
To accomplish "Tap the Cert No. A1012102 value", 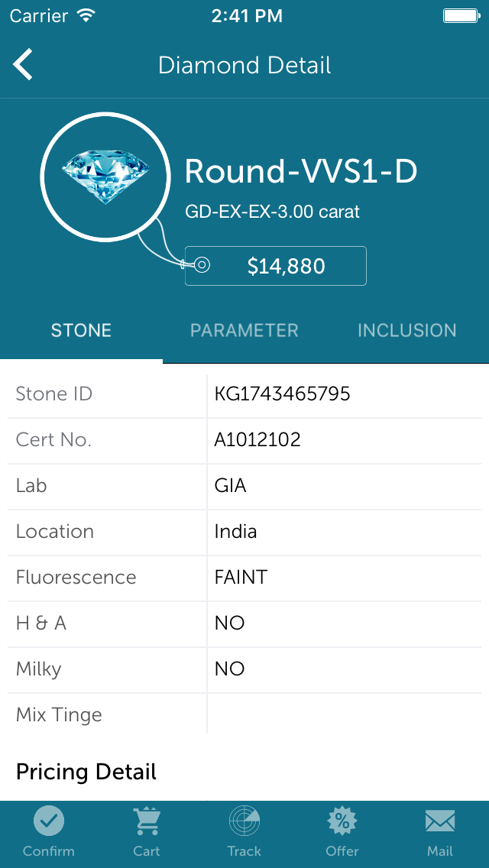I will coord(258,440).
